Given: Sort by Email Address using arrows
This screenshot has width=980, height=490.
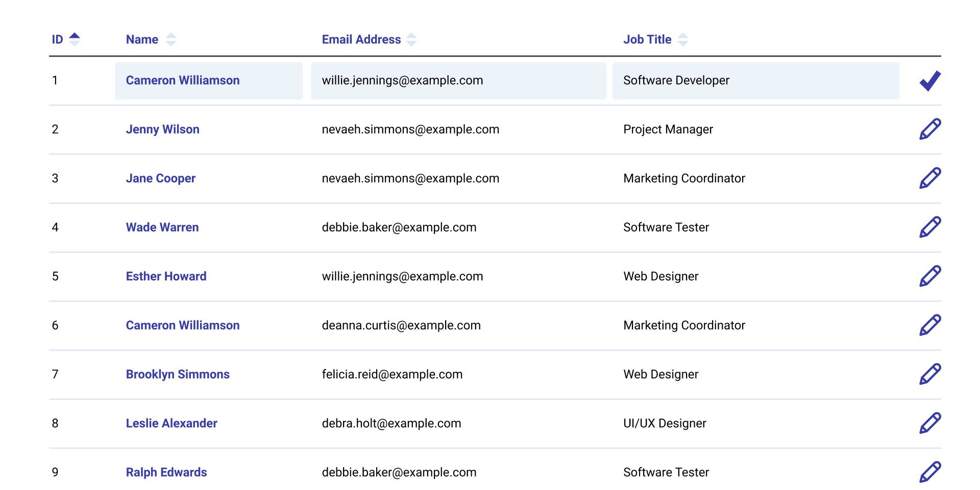Looking at the screenshot, I should (x=411, y=39).
